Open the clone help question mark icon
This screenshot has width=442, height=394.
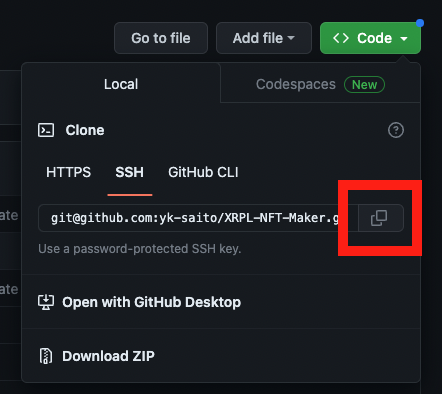[396, 130]
